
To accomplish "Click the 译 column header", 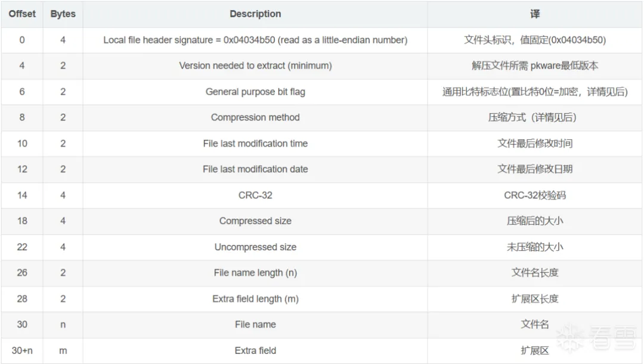I will point(535,14).
